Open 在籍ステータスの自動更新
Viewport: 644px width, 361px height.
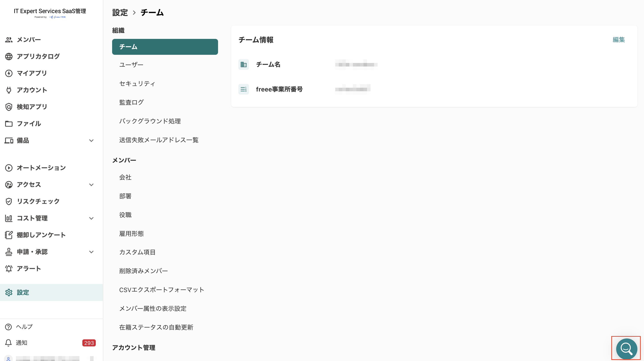coord(156,327)
